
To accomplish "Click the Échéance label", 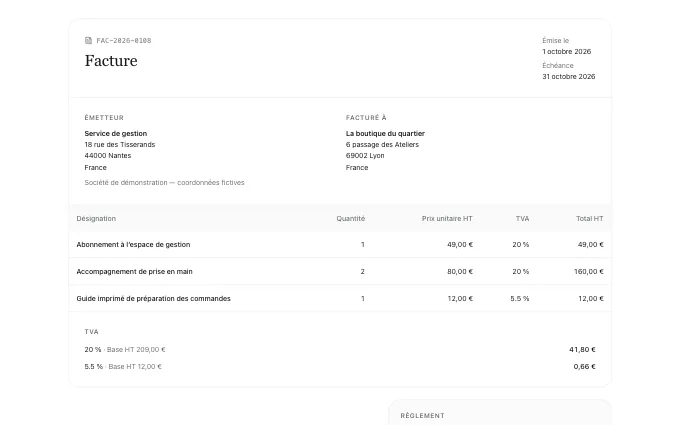I will pyautogui.click(x=558, y=65).
